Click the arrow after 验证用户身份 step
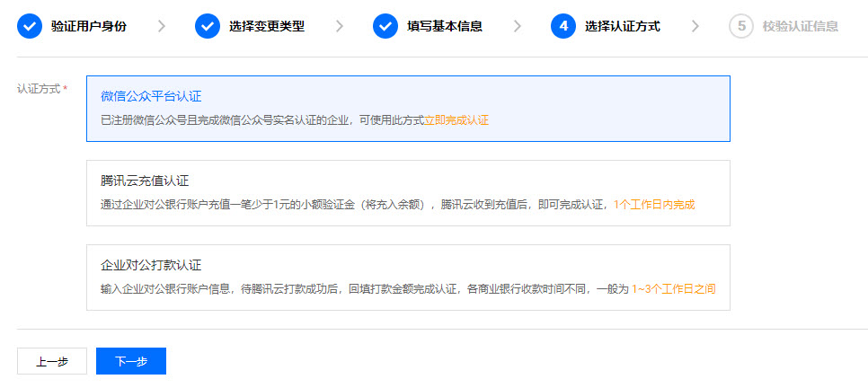 [162, 26]
